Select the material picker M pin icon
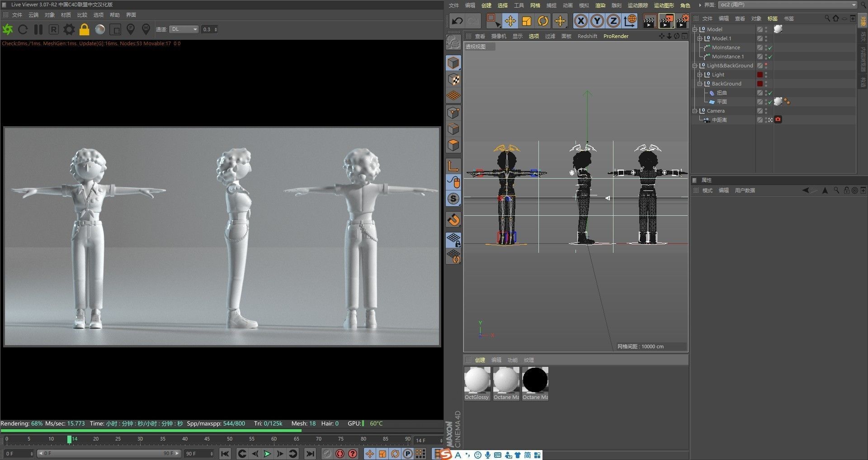Viewport: 868px width, 460px height. [x=146, y=29]
